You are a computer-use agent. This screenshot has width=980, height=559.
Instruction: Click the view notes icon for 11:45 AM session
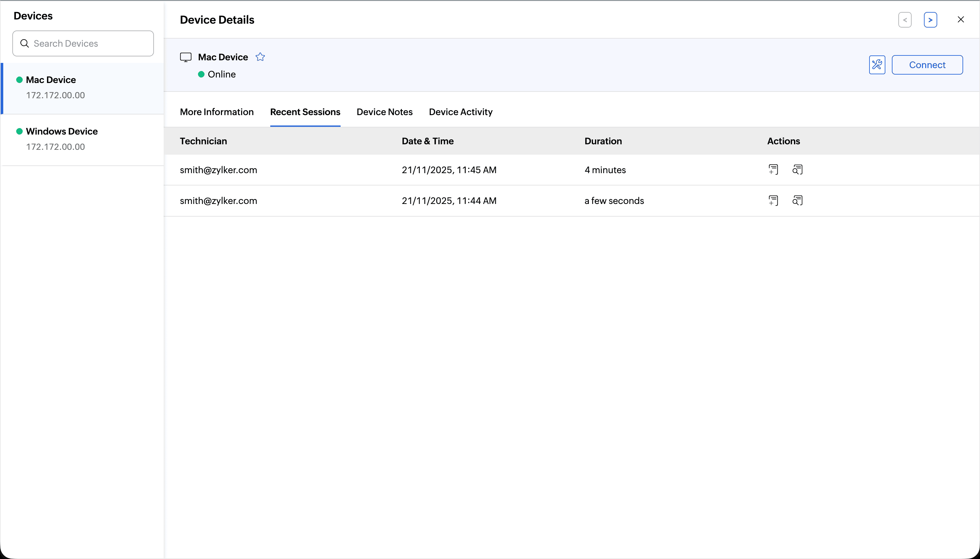pyautogui.click(x=797, y=170)
